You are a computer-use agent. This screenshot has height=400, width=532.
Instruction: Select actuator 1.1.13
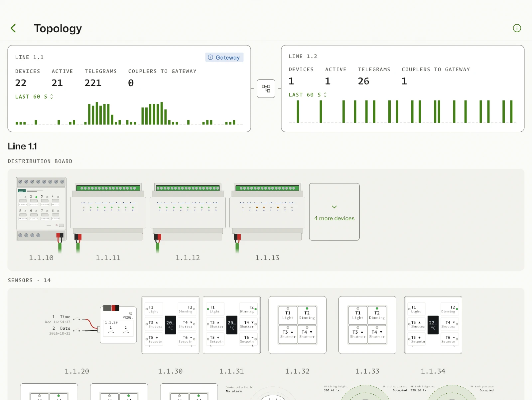[x=267, y=211]
